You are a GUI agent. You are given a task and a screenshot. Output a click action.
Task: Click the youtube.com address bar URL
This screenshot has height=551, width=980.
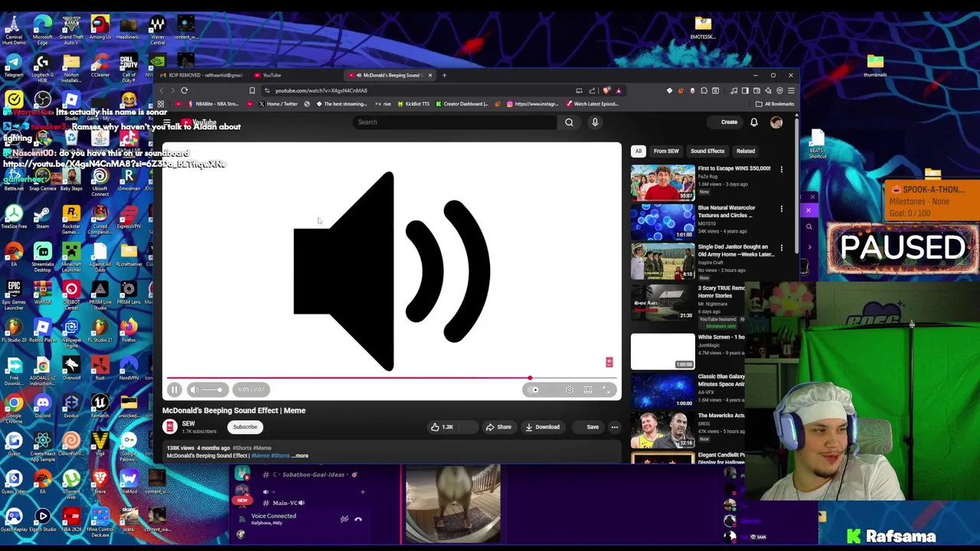tap(321, 90)
